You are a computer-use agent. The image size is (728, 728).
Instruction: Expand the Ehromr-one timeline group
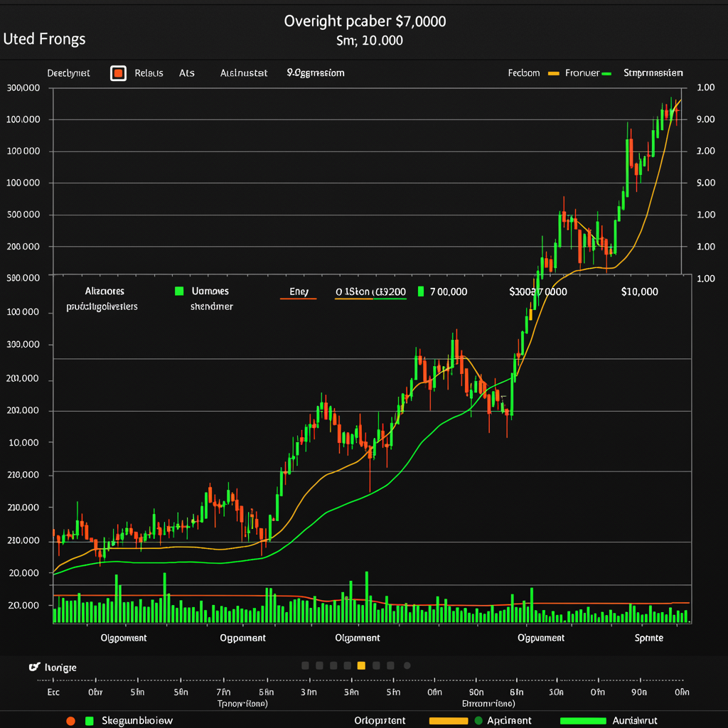click(489, 702)
